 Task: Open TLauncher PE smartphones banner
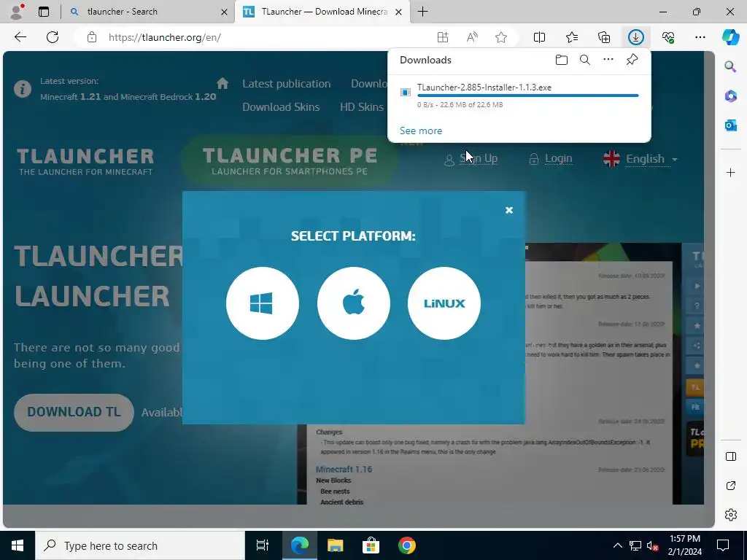point(290,161)
